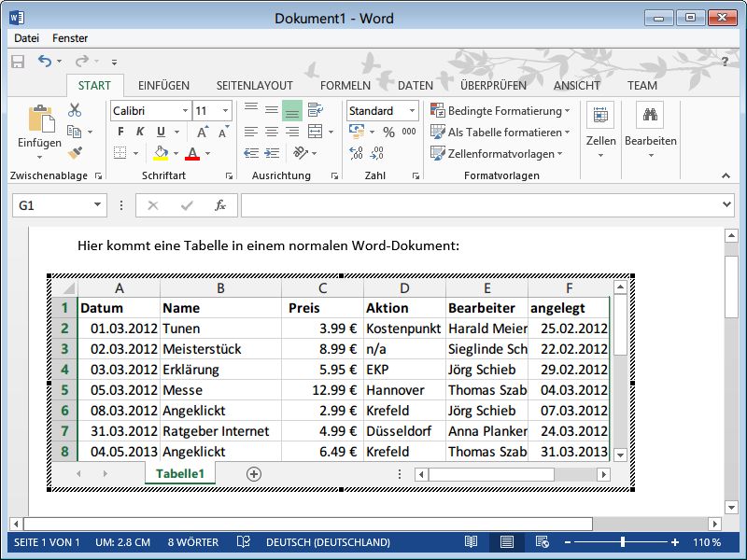The image size is (747, 560).
Task: Center text horizontally in Ausrichtung group
Action: coord(272,132)
